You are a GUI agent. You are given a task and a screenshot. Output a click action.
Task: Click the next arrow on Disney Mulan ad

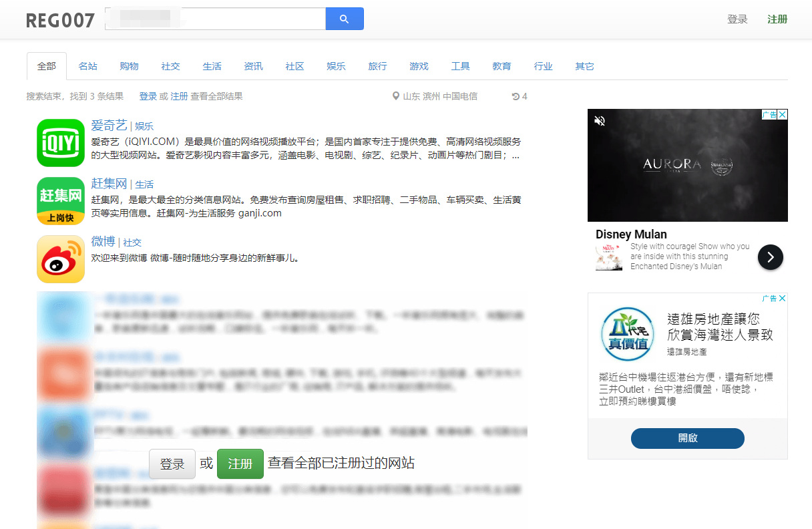click(770, 257)
